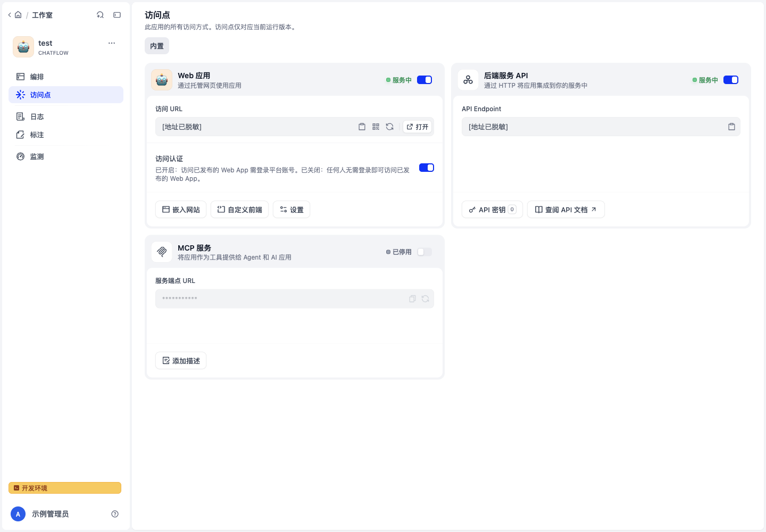
Task: Select the 内置 tab
Action: click(x=157, y=46)
